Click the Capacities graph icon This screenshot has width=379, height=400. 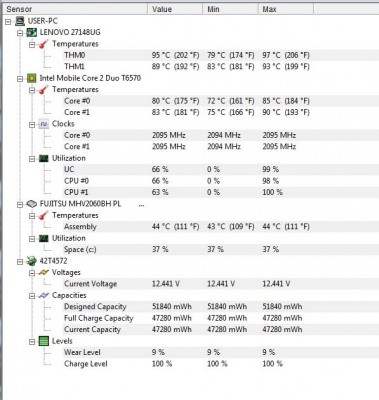pyautogui.click(x=44, y=295)
